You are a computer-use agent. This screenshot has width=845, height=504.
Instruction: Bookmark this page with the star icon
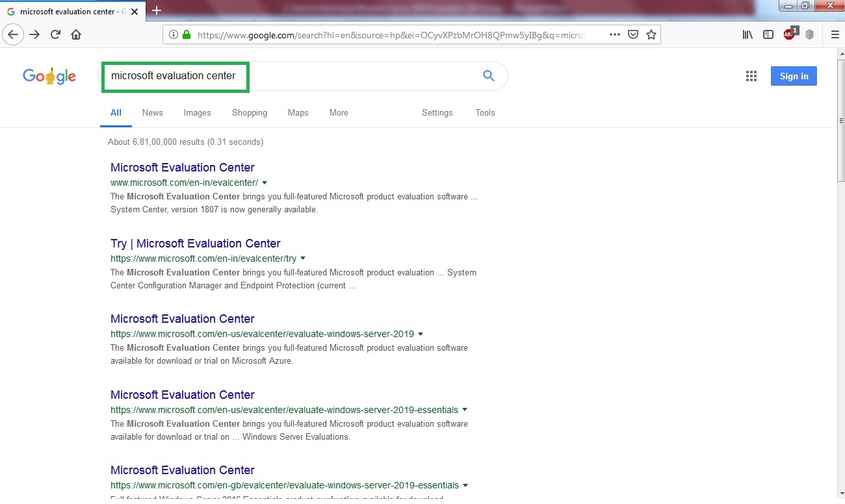(651, 35)
